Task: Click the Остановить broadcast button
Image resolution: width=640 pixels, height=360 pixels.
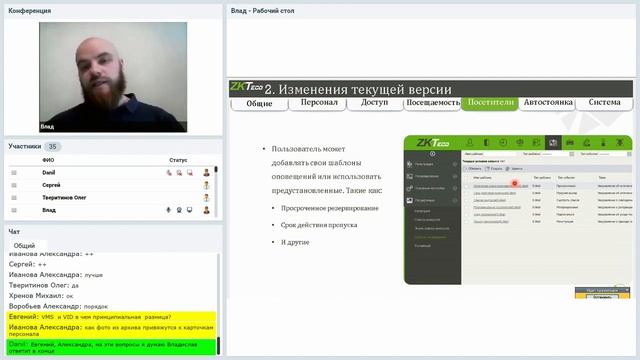Action: (x=602, y=296)
